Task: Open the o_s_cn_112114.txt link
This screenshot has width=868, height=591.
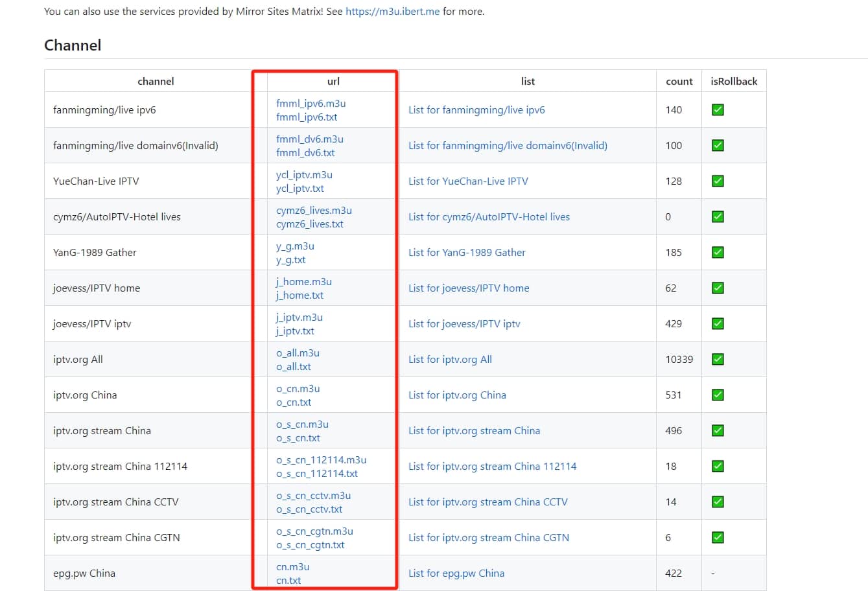Action: pos(317,473)
